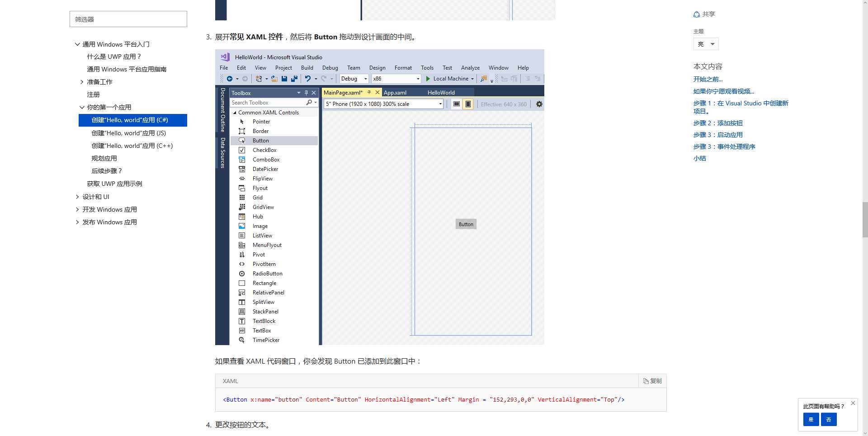Click the Visual Studio logo icon
This screenshot has height=436, width=868.
click(225, 57)
